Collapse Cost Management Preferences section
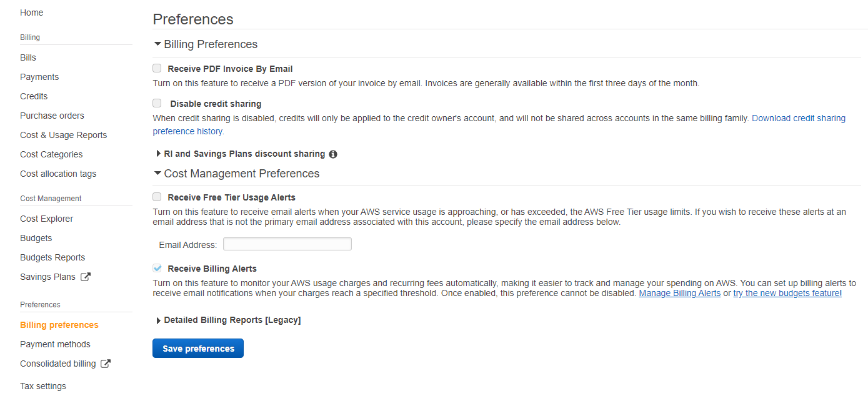The height and width of the screenshot is (396, 868). [157, 173]
